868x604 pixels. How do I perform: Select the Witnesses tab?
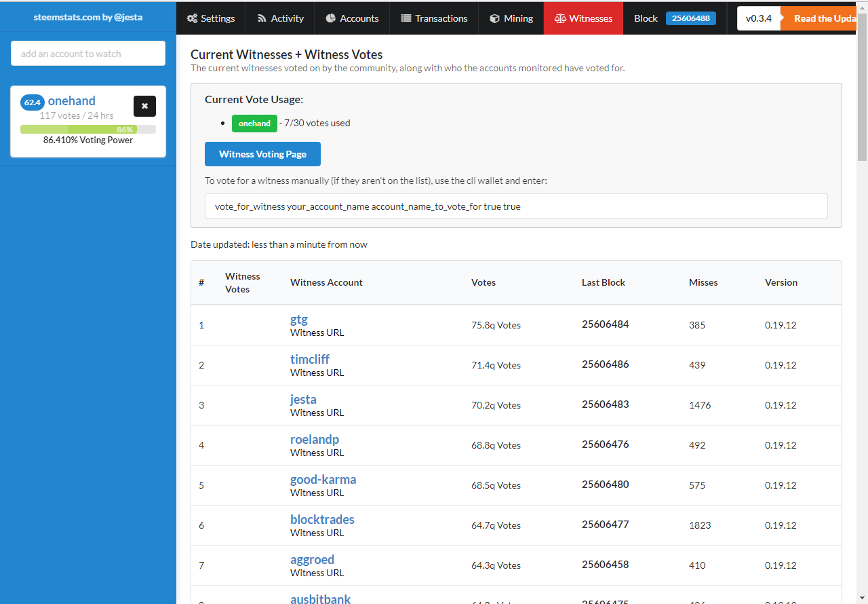tap(583, 18)
